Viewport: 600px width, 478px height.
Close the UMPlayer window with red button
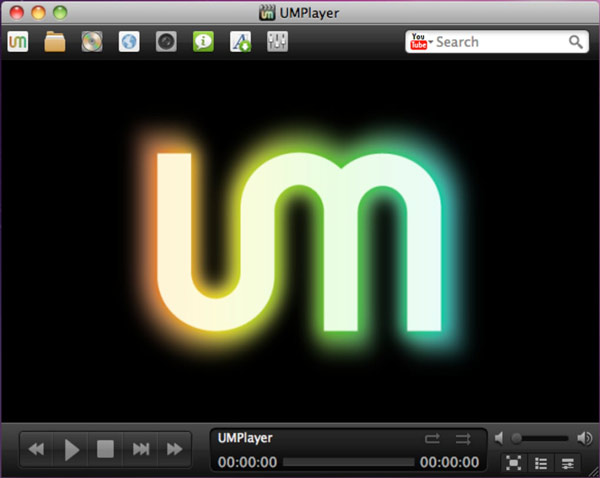click(x=17, y=13)
